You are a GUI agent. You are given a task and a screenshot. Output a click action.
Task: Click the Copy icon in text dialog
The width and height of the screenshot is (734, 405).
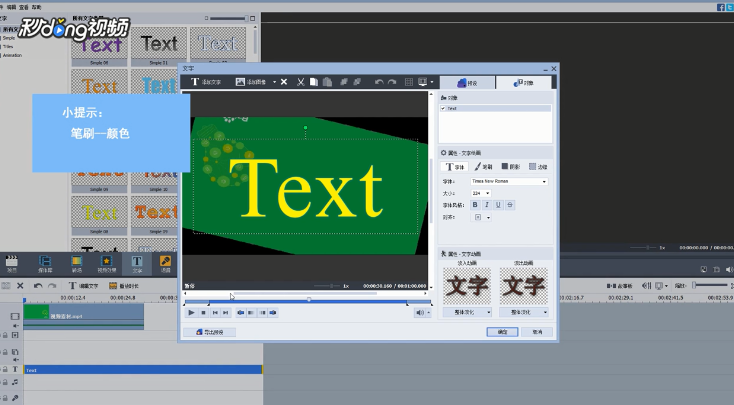tap(314, 82)
